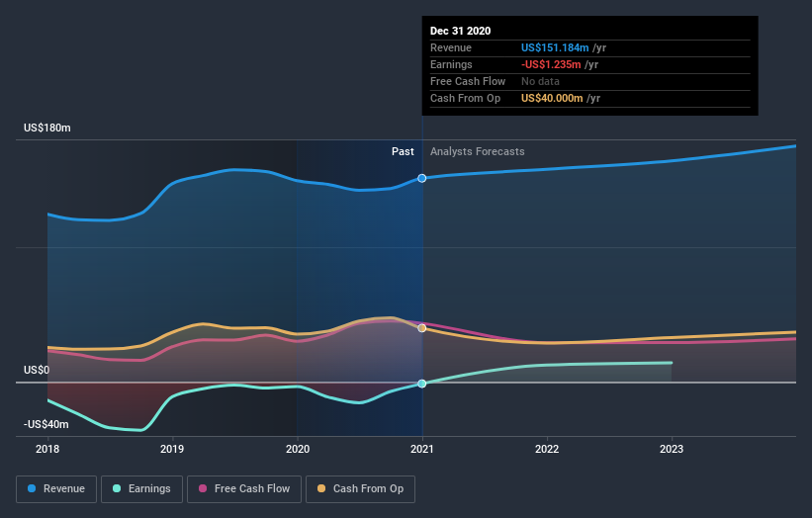Click the Dec 31 2020 tooltip heading

coord(460,31)
